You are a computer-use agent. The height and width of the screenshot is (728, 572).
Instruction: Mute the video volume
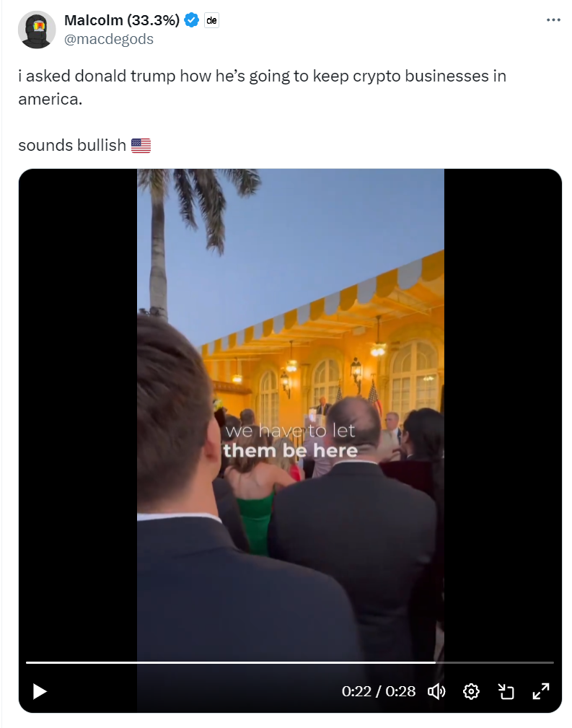point(436,691)
